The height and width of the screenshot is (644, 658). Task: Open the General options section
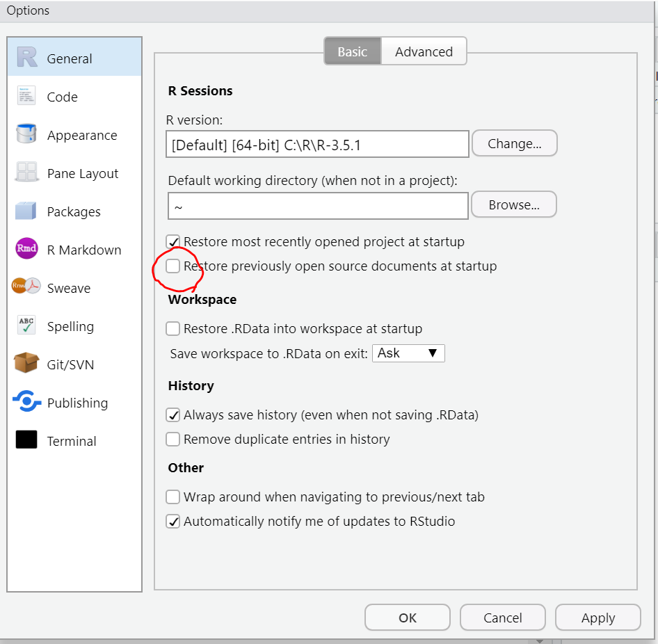(74, 57)
